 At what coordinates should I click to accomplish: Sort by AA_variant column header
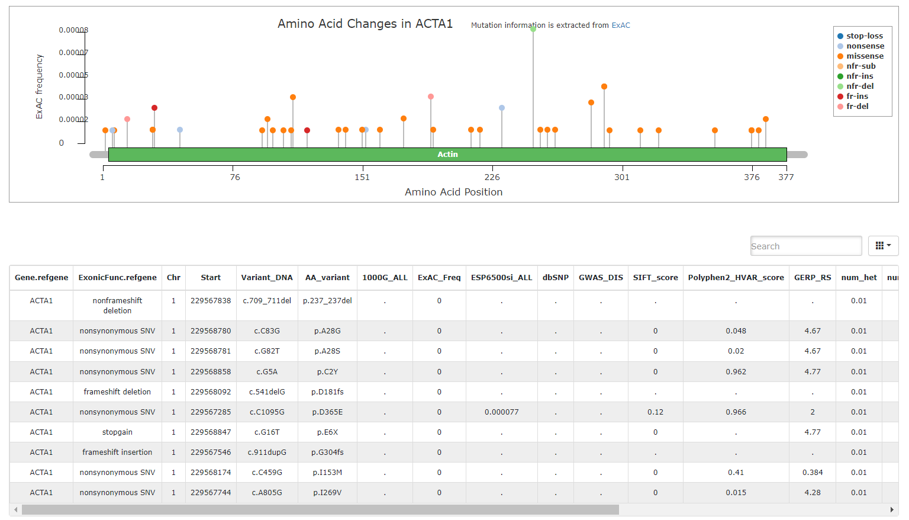pyautogui.click(x=327, y=278)
